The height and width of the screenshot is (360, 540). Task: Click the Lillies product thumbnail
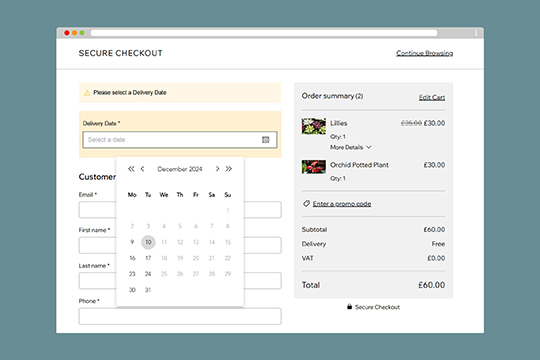[x=313, y=126]
